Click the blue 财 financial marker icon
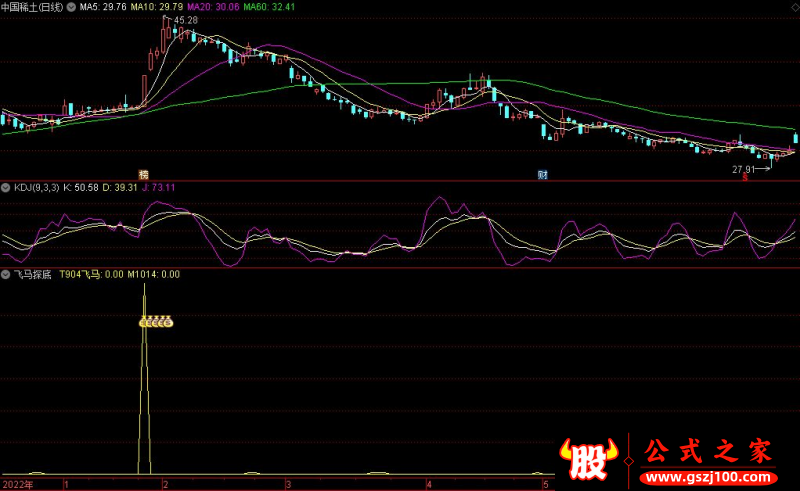 click(542, 174)
